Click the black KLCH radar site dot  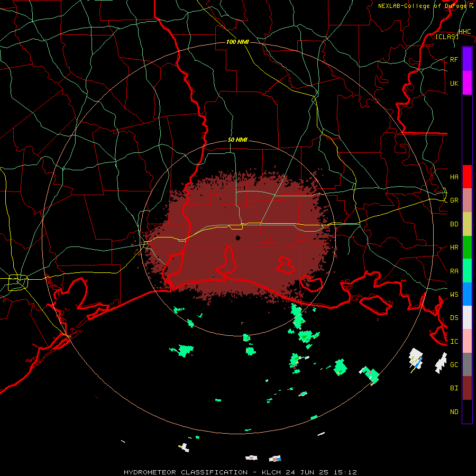[x=238, y=238]
